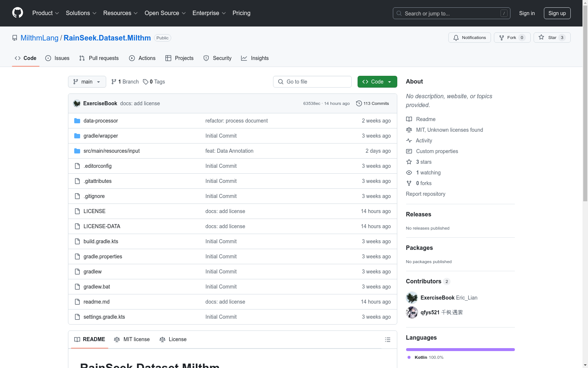Viewport: 588px width, 368px height.
Task: Click the data-processor folder icon
Action: pyautogui.click(x=77, y=121)
